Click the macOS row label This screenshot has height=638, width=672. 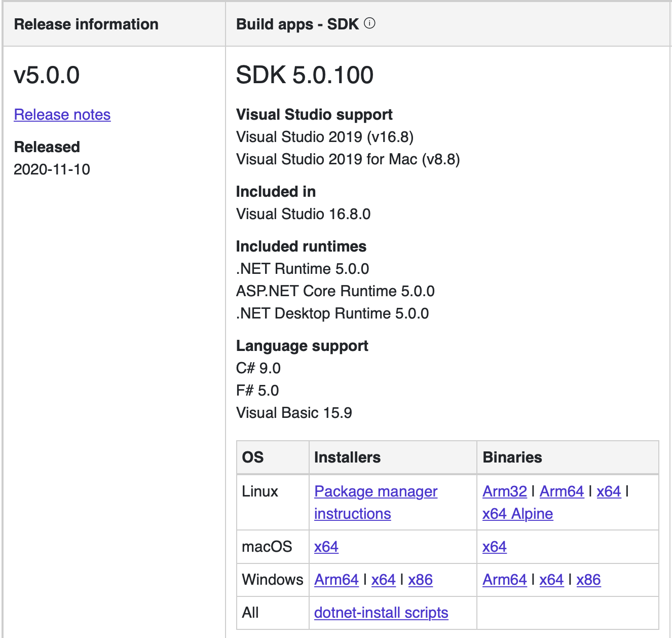click(267, 547)
